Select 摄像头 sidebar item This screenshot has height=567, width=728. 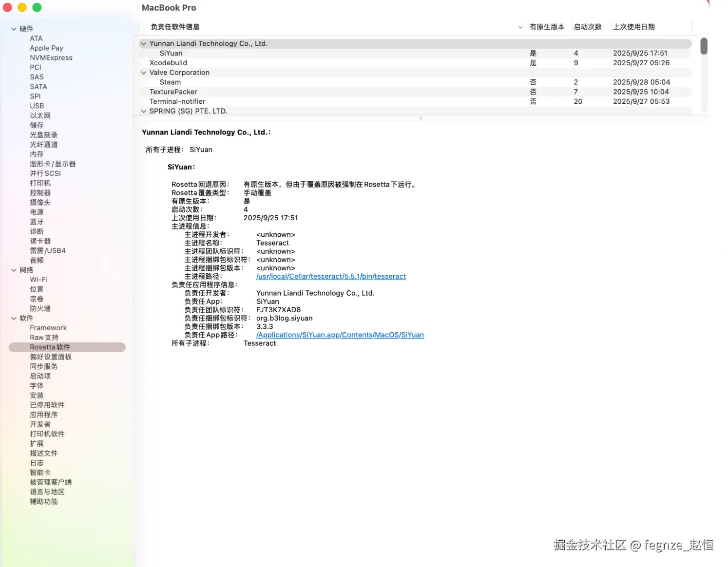40,202
